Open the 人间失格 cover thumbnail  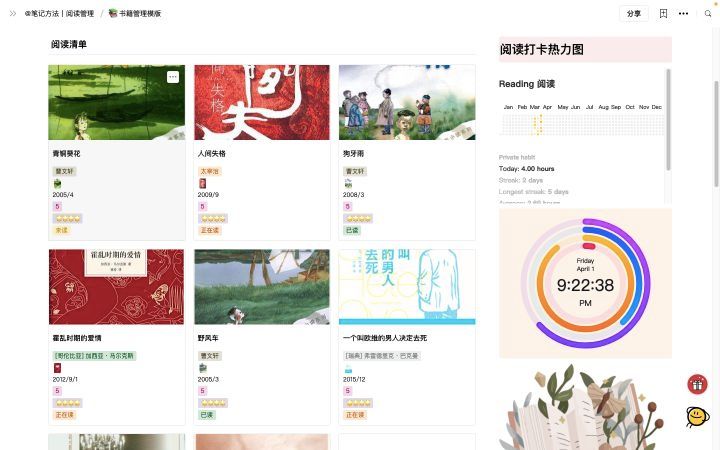(262, 102)
